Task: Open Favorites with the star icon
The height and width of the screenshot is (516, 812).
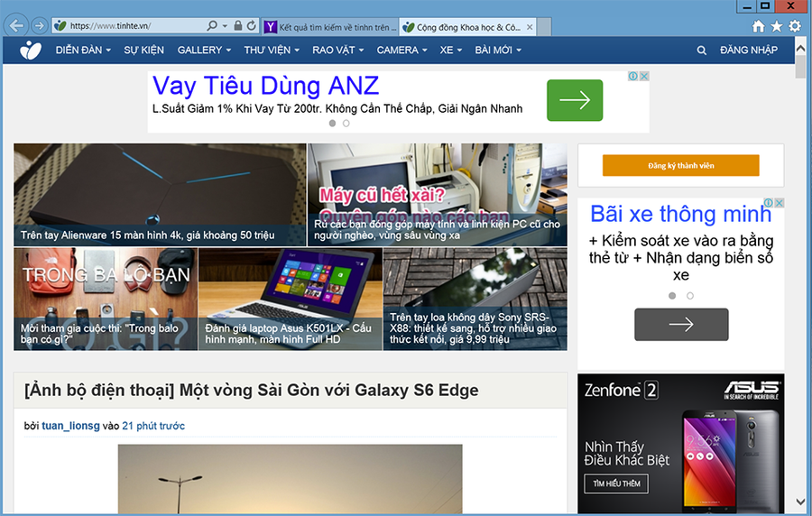Action: click(x=776, y=26)
